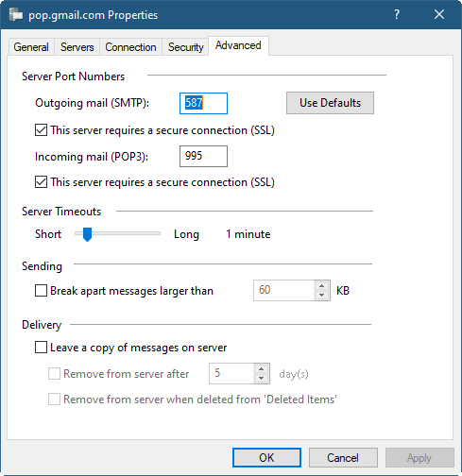Click the Server Timeouts slider thumb
The width and height of the screenshot is (462, 476).
click(x=87, y=234)
